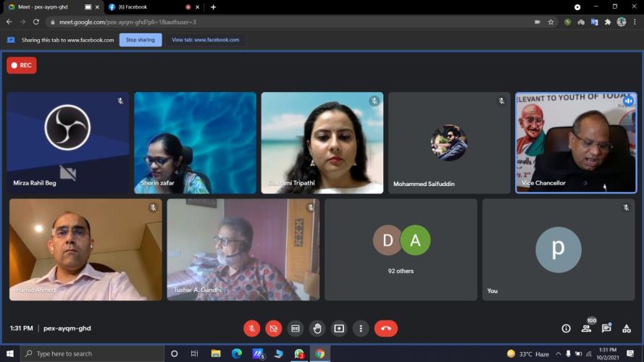Click the Present now screen icon
This screenshot has height=362, width=644.
339,328
